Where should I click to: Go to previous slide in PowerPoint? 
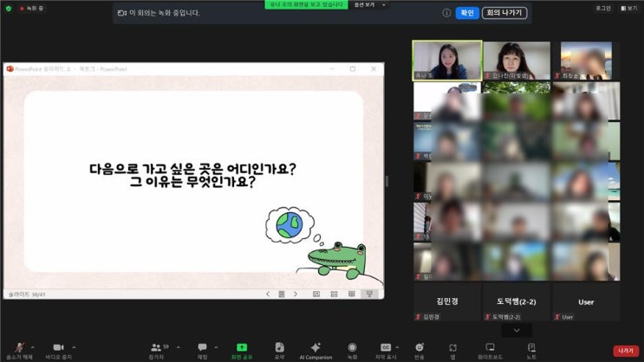tap(268, 294)
